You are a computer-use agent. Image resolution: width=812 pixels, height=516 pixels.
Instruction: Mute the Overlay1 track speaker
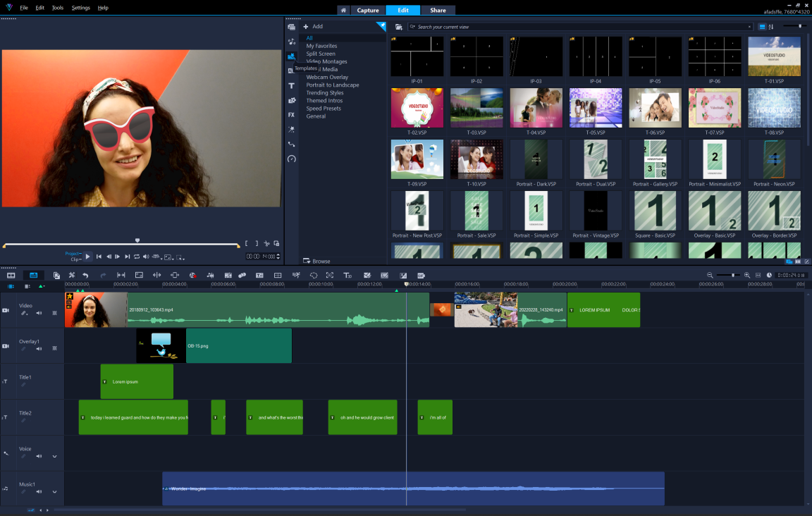[39, 348]
